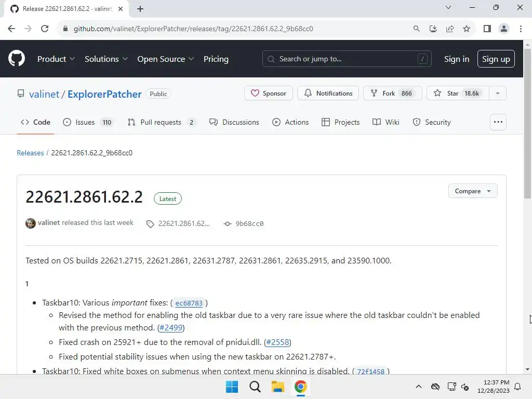Fork the repository
Image resolution: width=532 pixels, height=399 pixels.
click(x=393, y=94)
